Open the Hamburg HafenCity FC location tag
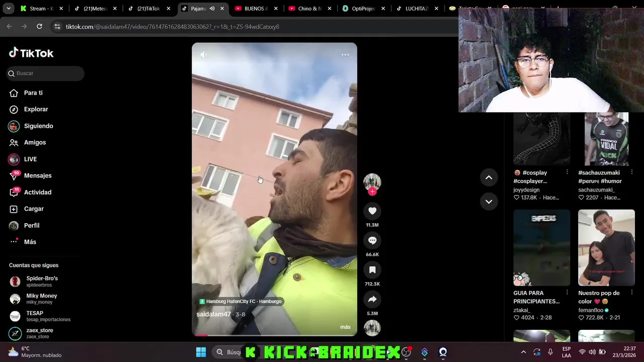This screenshot has height=362, width=644. click(241, 301)
